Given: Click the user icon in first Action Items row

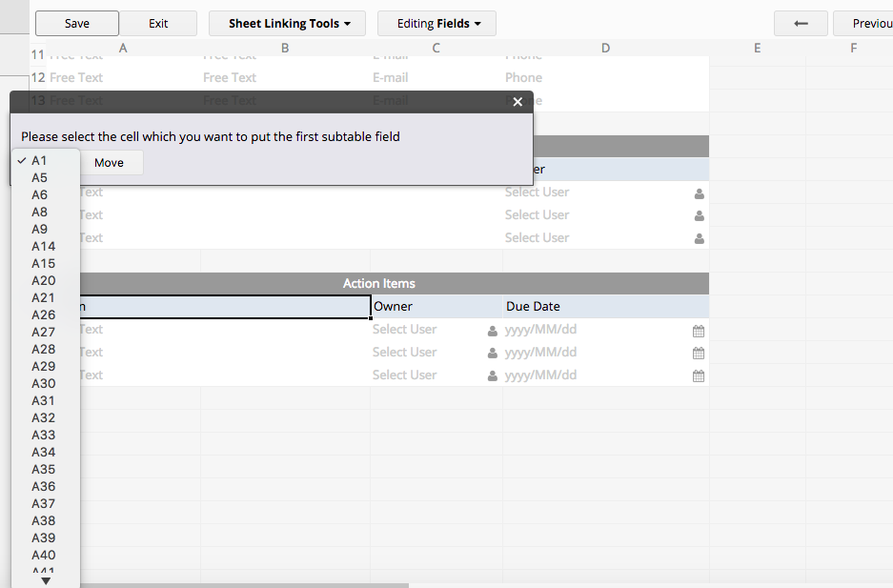Looking at the screenshot, I should 493,331.
